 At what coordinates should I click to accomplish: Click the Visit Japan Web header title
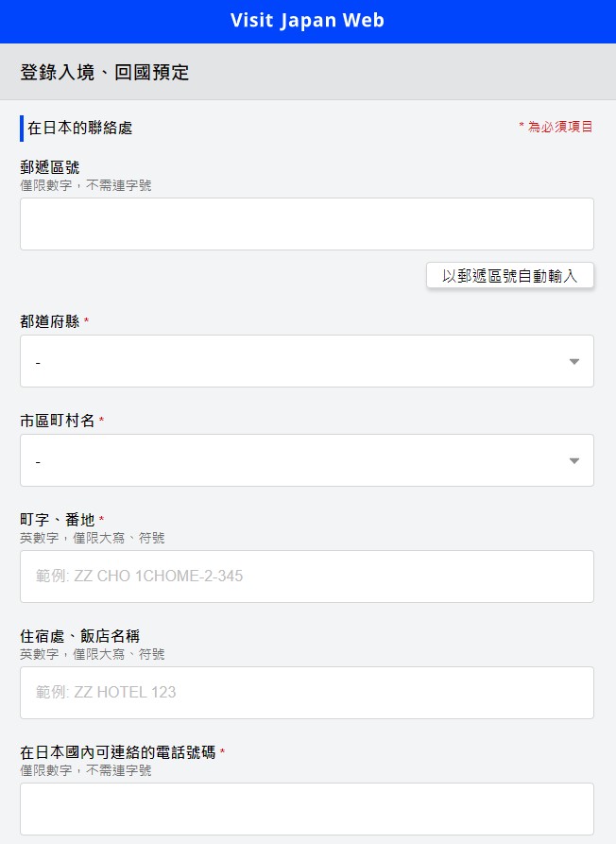[x=307, y=21]
